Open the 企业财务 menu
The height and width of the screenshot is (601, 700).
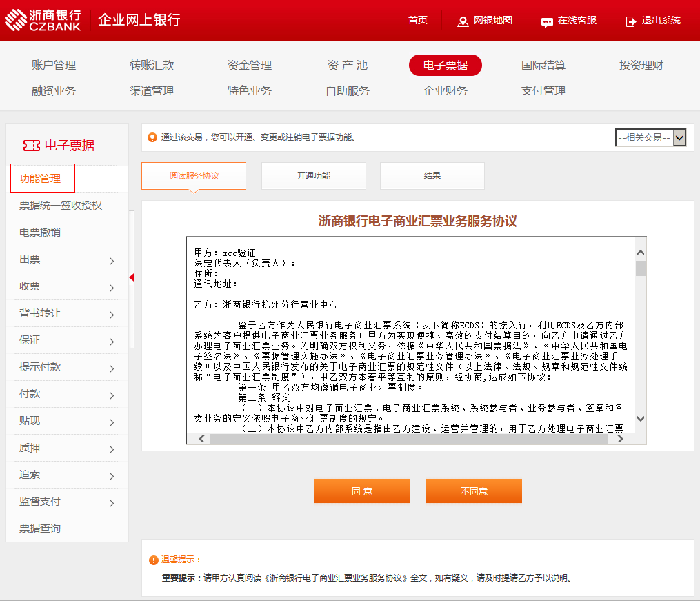446,90
